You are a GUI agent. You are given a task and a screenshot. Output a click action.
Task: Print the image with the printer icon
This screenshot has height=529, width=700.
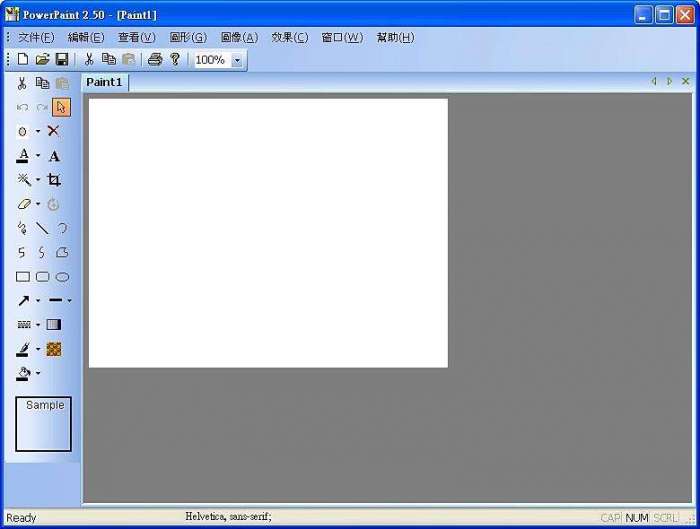click(155, 59)
